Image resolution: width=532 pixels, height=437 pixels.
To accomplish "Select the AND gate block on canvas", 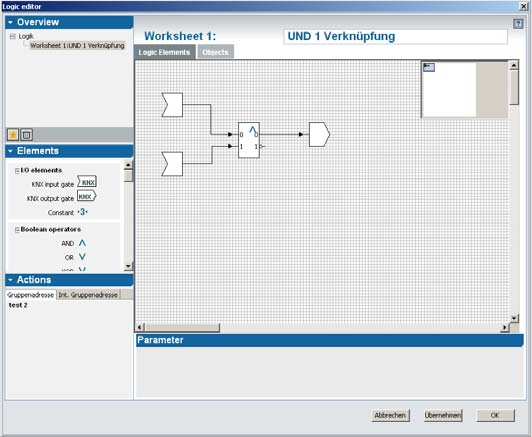I will coord(249,140).
